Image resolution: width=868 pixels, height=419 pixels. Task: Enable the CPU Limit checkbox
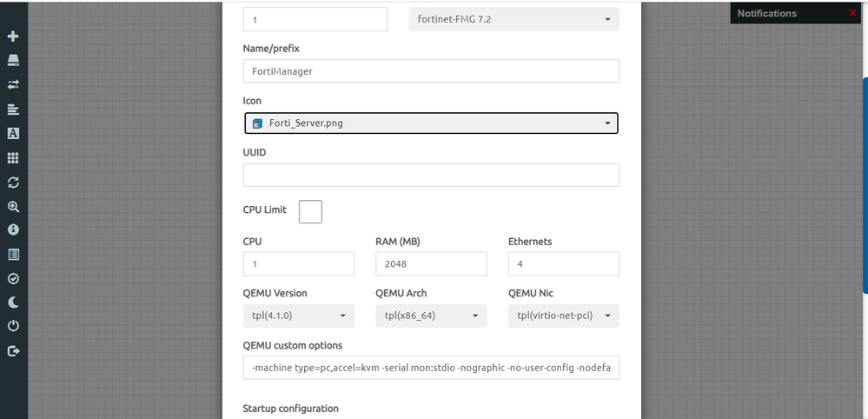(310, 211)
